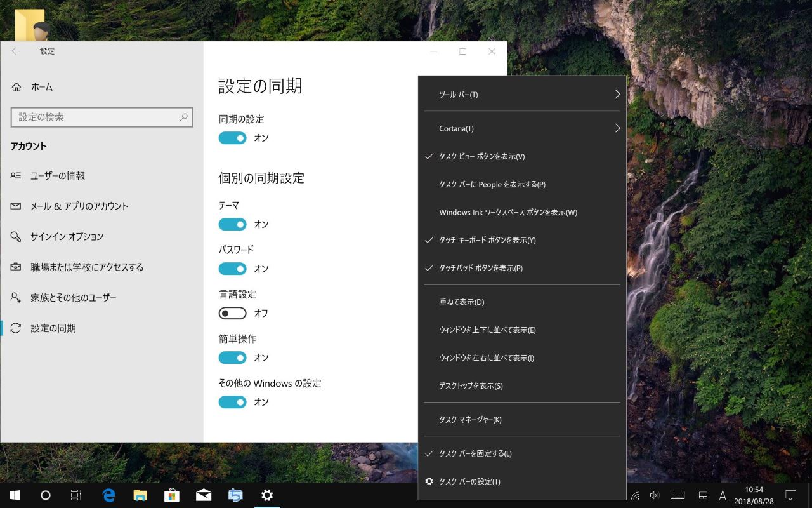Click the 設定の同期 page heading
The height and width of the screenshot is (508, 812).
pos(260,86)
